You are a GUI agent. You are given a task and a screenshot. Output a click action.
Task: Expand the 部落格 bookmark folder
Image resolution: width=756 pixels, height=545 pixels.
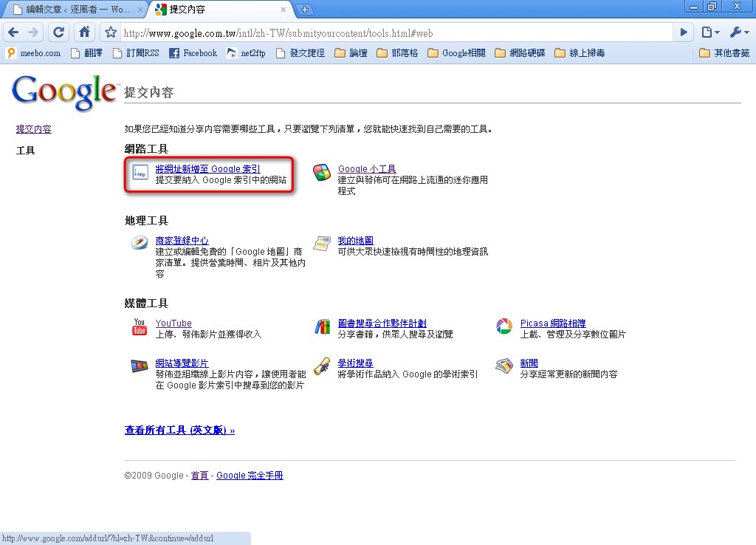[x=397, y=53]
